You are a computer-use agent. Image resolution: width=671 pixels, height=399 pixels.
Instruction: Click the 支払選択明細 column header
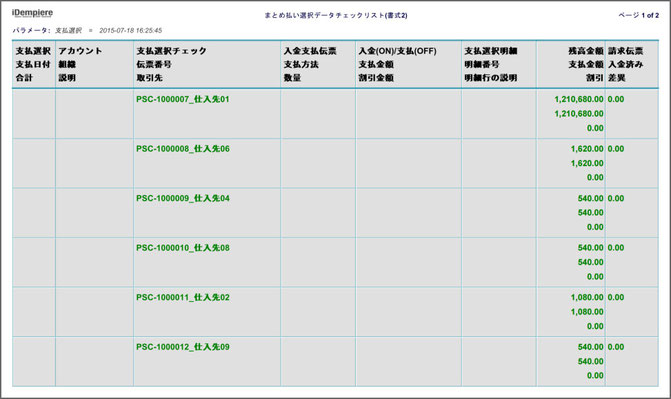[491, 51]
